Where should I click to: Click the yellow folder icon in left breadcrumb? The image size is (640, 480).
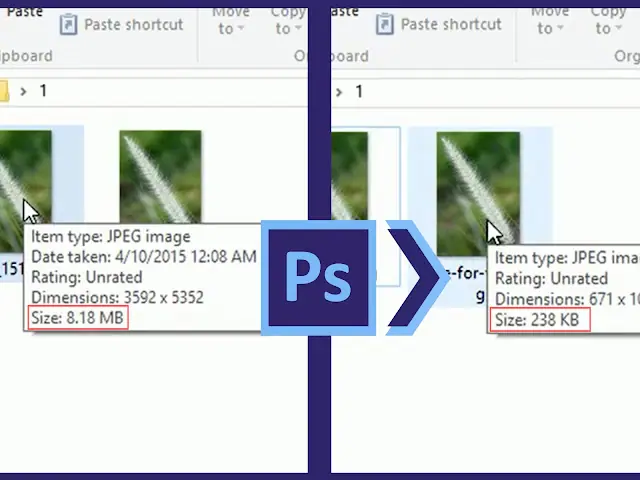4,91
